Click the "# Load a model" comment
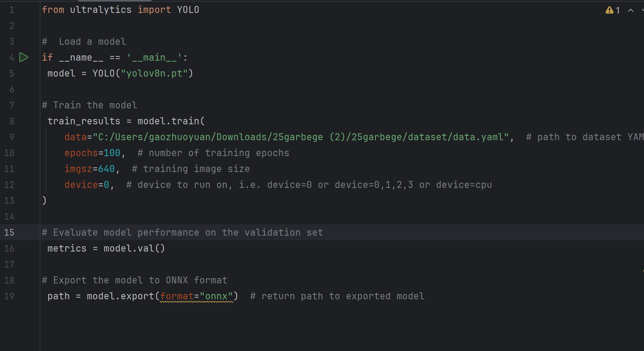644x351 pixels. [x=84, y=41]
